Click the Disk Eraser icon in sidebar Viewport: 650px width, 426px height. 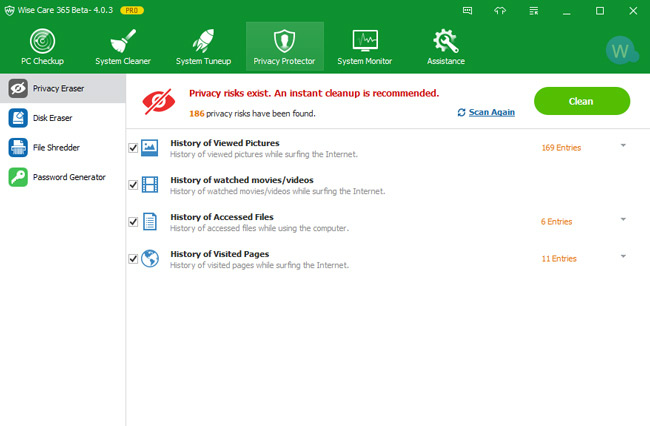18,118
